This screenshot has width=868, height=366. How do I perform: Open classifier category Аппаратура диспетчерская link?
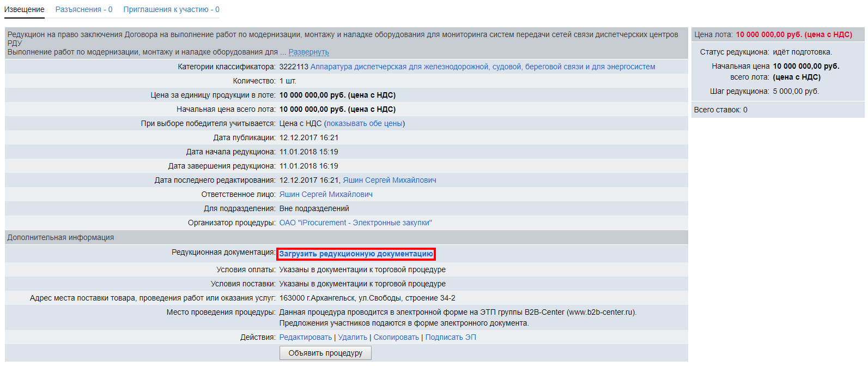[482, 67]
